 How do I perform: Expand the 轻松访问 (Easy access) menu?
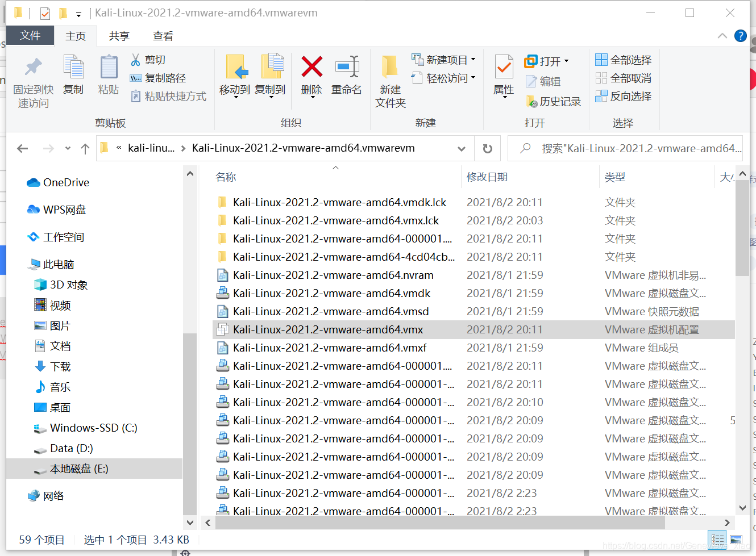coord(443,78)
